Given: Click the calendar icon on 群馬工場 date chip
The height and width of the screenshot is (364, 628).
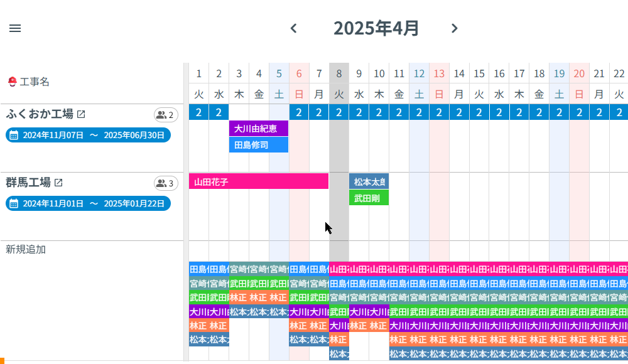Looking at the screenshot, I should coord(14,203).
